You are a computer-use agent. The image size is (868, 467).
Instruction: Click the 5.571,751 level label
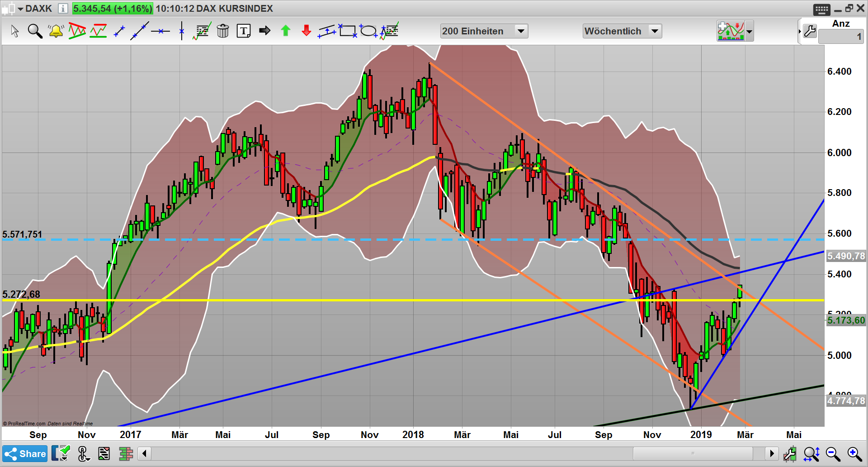[22, 234]
